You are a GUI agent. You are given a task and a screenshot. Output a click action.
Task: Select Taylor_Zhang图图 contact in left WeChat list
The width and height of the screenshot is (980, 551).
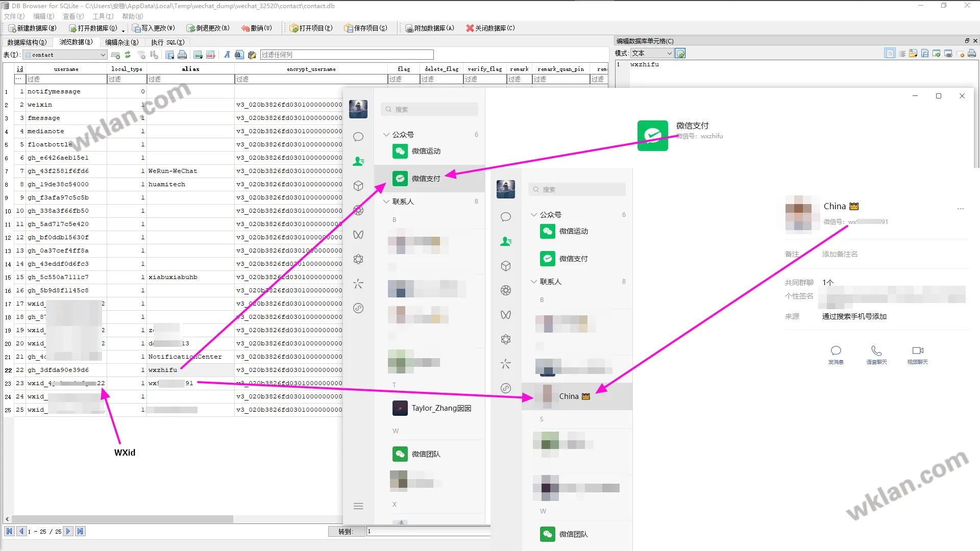[x=429, y=408]
